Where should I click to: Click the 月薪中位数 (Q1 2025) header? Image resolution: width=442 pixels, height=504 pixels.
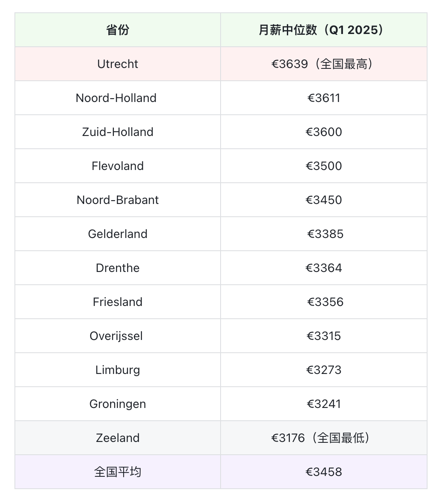pyautogui.click(x=323, y=30)
